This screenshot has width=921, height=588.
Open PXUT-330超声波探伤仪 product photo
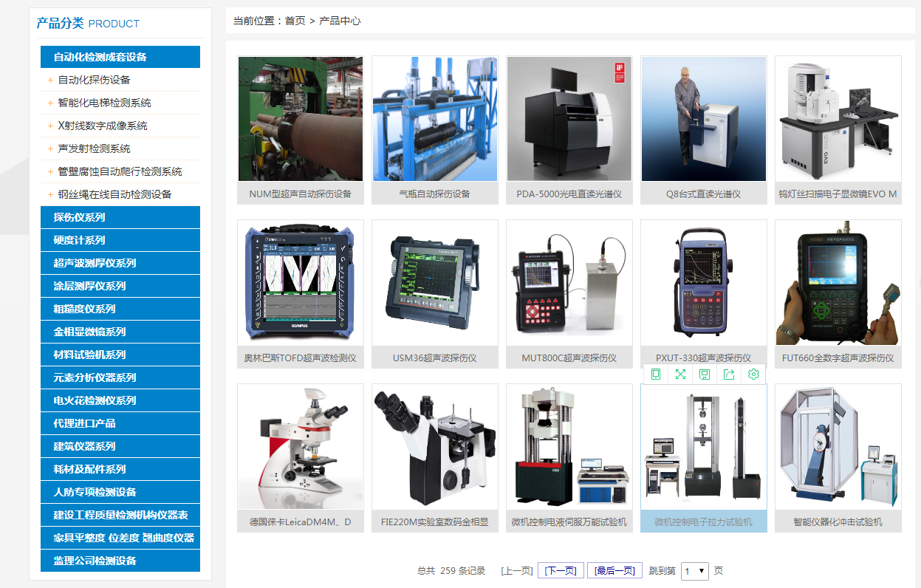coord(704,283)
